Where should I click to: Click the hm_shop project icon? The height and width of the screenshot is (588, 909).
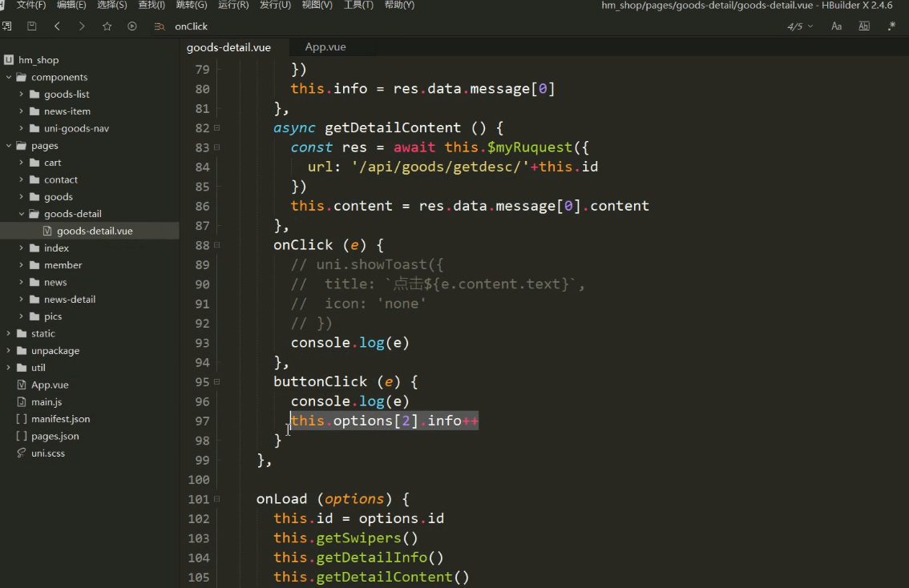(x=9, y=59)
